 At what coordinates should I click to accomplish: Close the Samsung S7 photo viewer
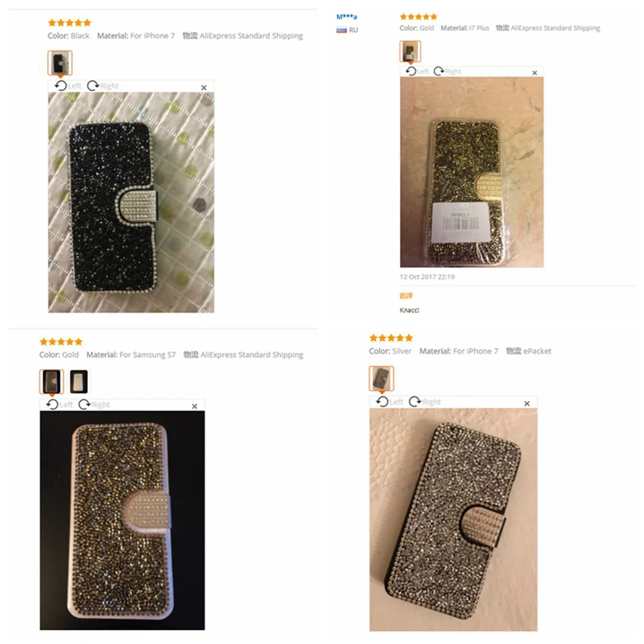194,406
